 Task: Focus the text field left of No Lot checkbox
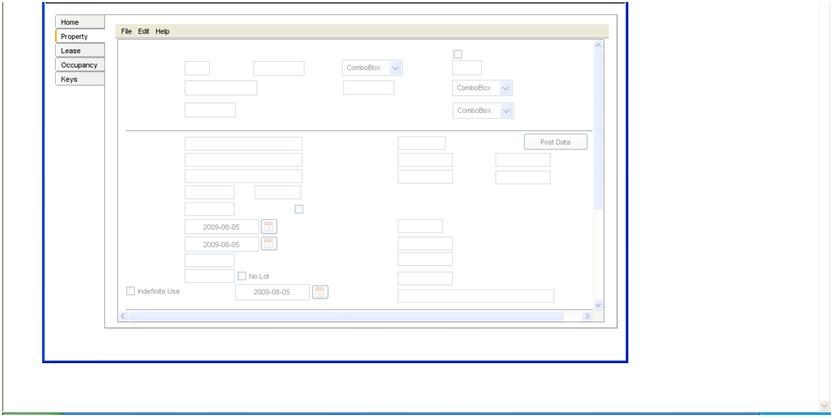(x=209, y=276)
